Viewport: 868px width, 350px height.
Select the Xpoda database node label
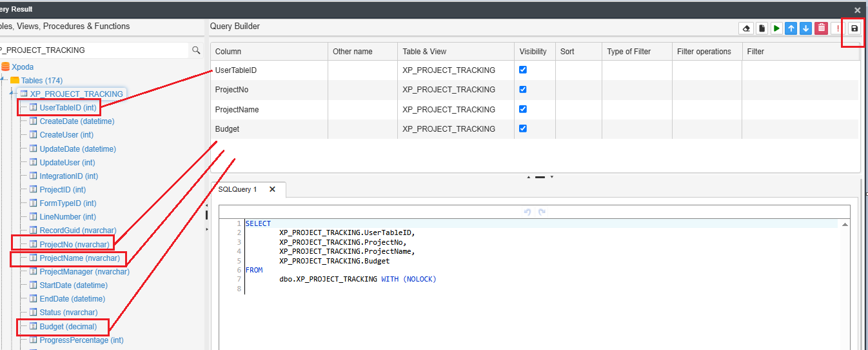tap(23, 67)
